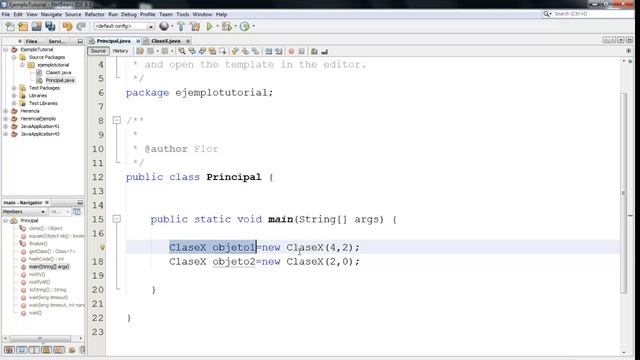Expand the Libraries node
This screenshot has width=640, height=360.
point(14,96)
